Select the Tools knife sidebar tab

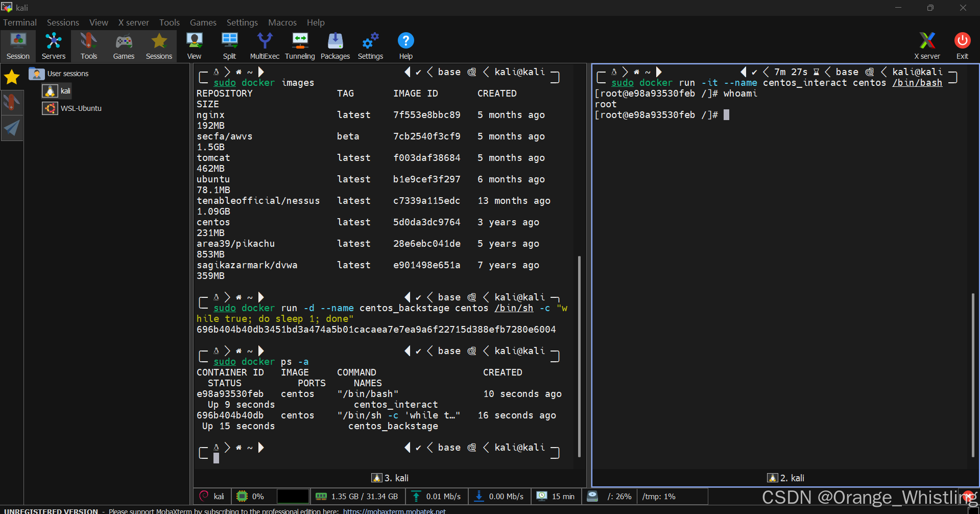(x=12, y=102)
